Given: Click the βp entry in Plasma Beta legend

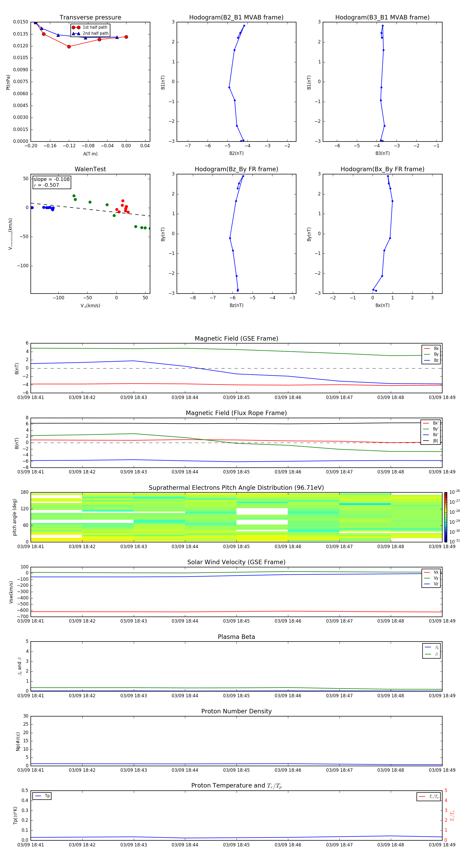Looking at the screenshot, I should point(432,647).
